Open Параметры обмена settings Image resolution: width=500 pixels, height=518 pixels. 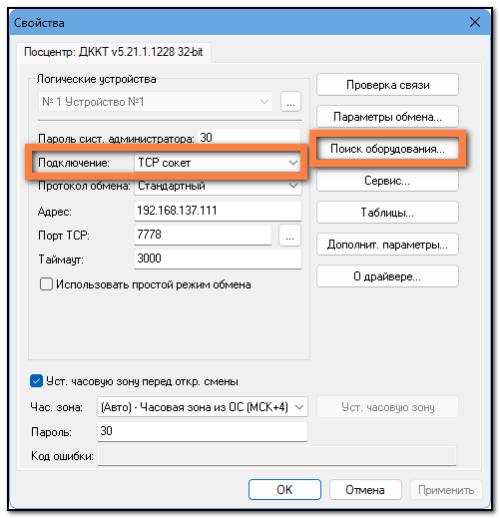click(387, 117)
